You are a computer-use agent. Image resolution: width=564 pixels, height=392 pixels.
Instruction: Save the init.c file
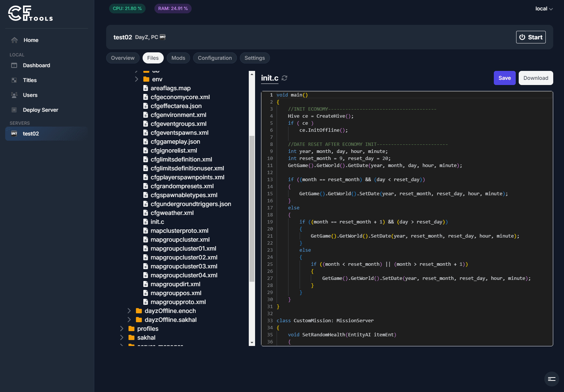tap(505, 78)
